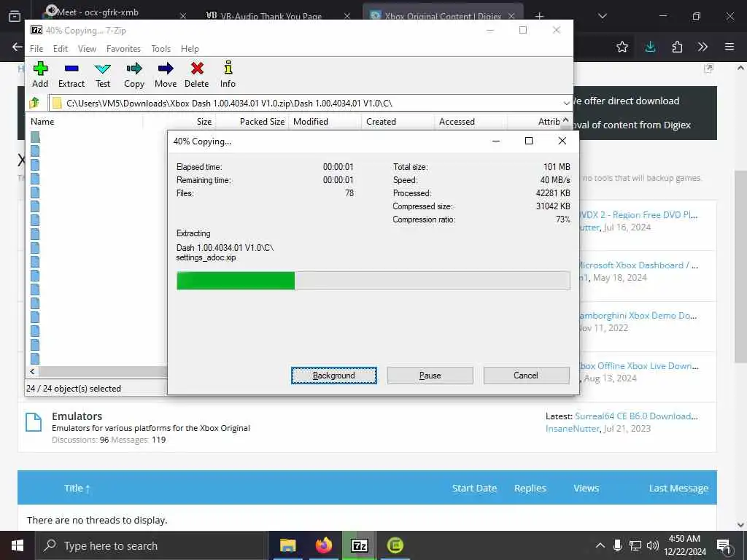
Task: Open Firefox from the taskbar
Action: click(323, 545)
